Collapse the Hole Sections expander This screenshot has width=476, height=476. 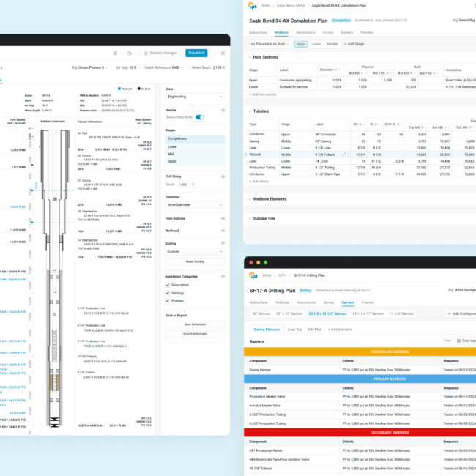coord(248,56)
